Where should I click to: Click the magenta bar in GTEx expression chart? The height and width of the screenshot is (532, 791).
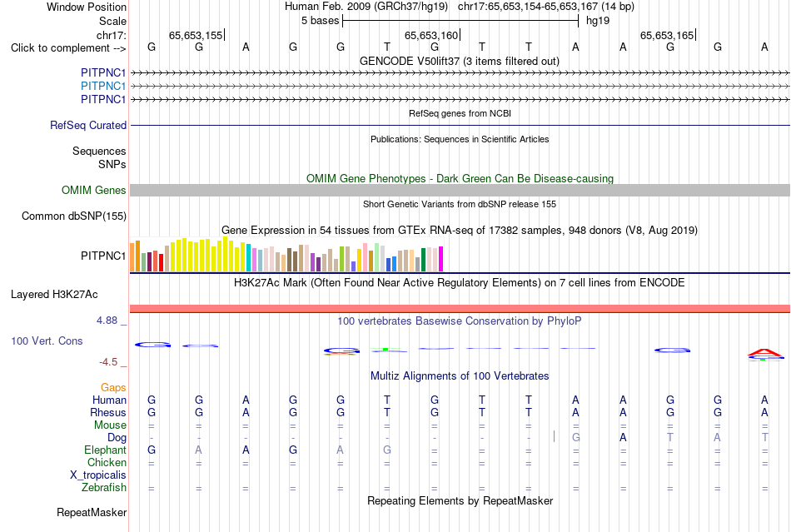441,259
